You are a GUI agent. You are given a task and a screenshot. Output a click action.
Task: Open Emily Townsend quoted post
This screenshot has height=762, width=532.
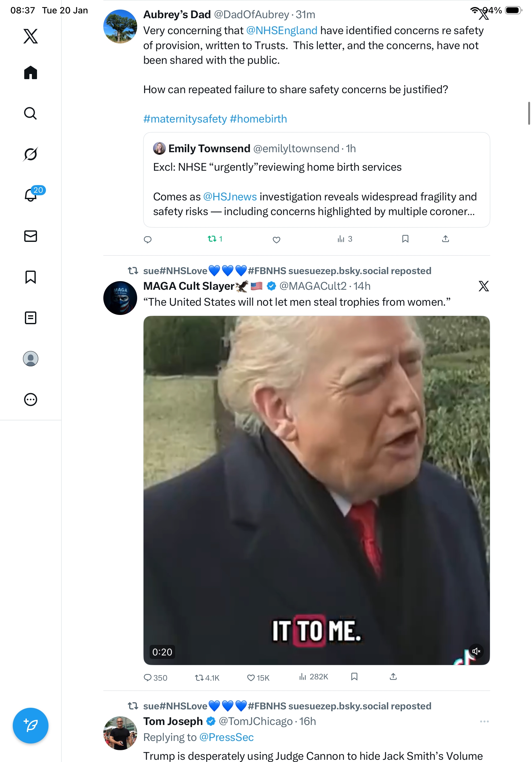pyautogui.click(x=316, y=180)
